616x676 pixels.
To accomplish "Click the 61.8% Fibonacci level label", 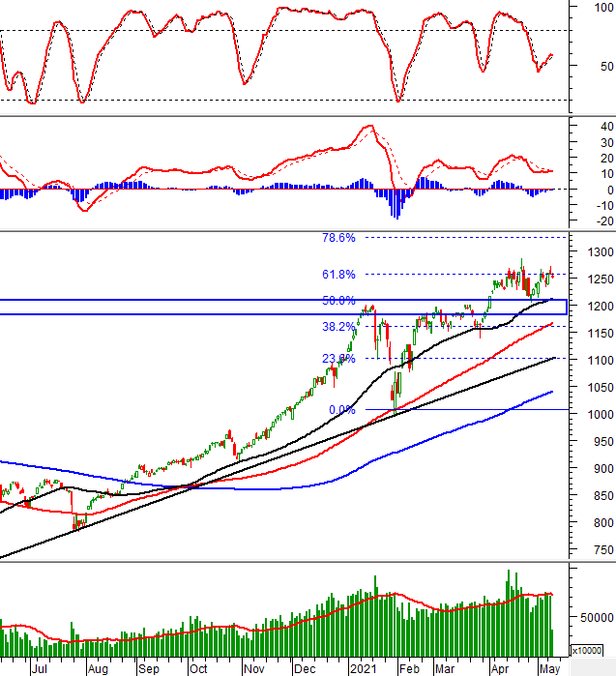I will pyautogui.click(x=338, y=275).
